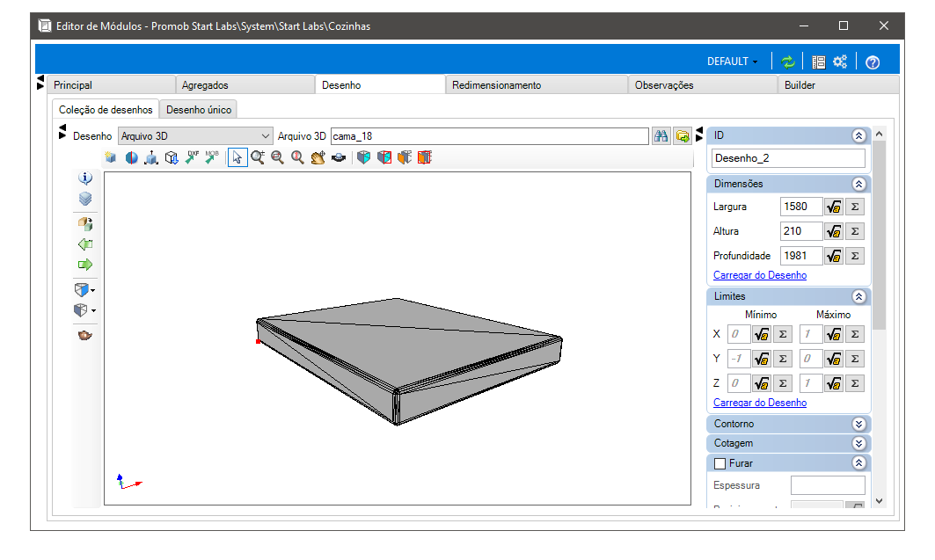Select the Coleção de desenhos sub-tab
Image resolution: width=935 pixels, height=560 pixels.
tap(106, 110)
